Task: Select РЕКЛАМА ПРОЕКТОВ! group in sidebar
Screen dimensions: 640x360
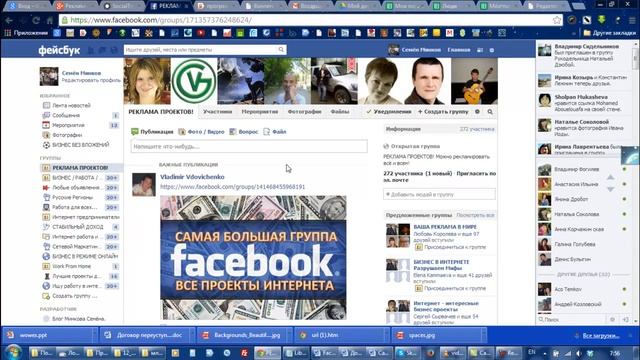Action: 81,168
